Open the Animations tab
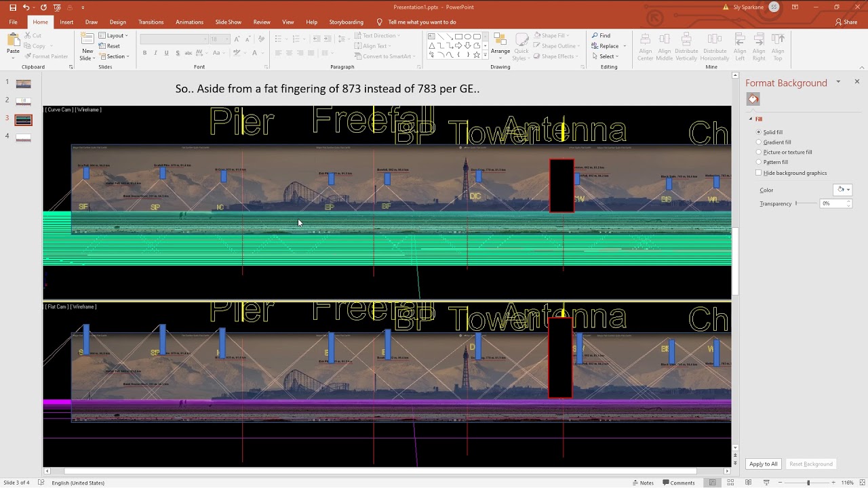 click(x=189, y=22)
